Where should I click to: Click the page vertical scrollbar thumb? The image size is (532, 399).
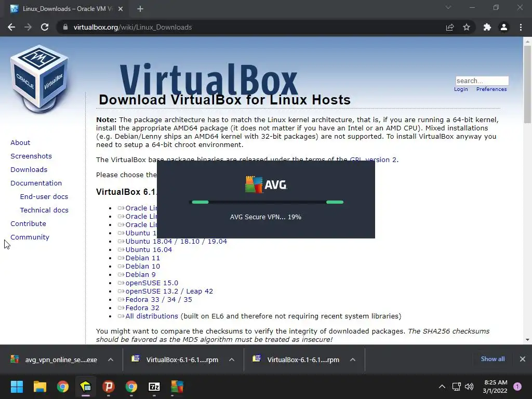click(x=527, y=84)
